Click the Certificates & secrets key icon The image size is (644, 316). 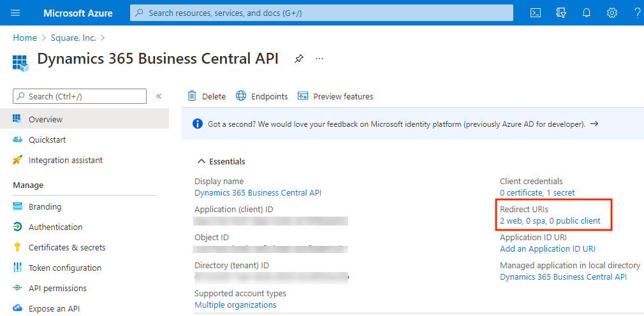click(17, 247)
